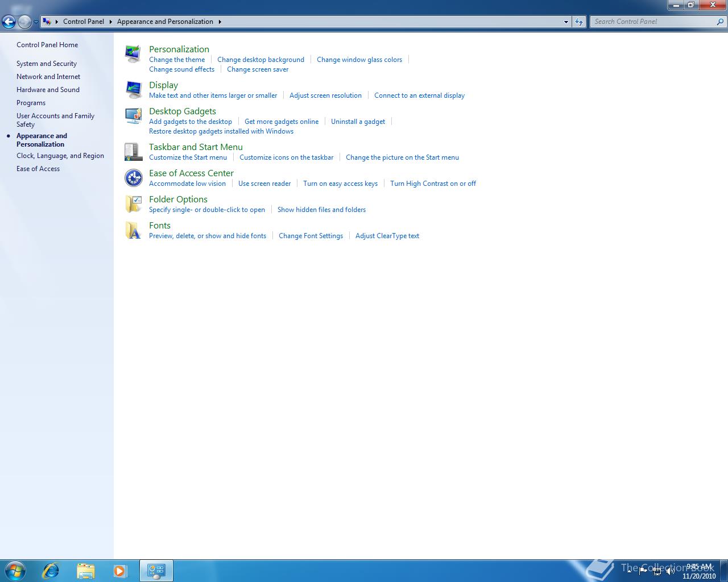Go back with the Back arrow button
This screenshot has width=728, height=582.
tap(9, 22)
